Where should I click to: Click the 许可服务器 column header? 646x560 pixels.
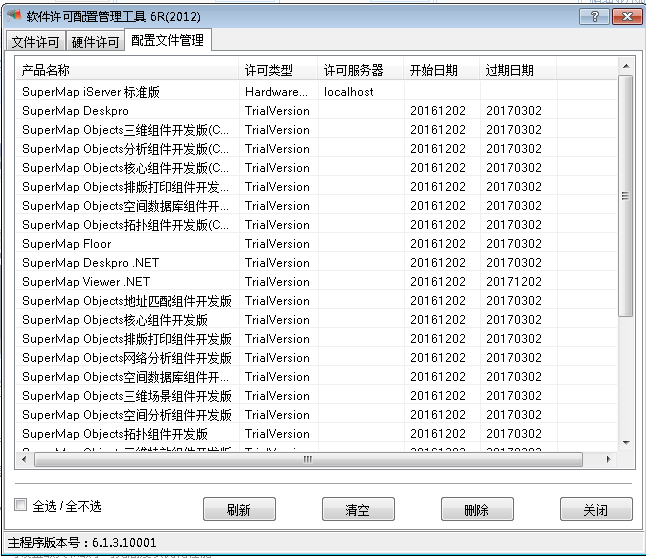coord(361,70)
